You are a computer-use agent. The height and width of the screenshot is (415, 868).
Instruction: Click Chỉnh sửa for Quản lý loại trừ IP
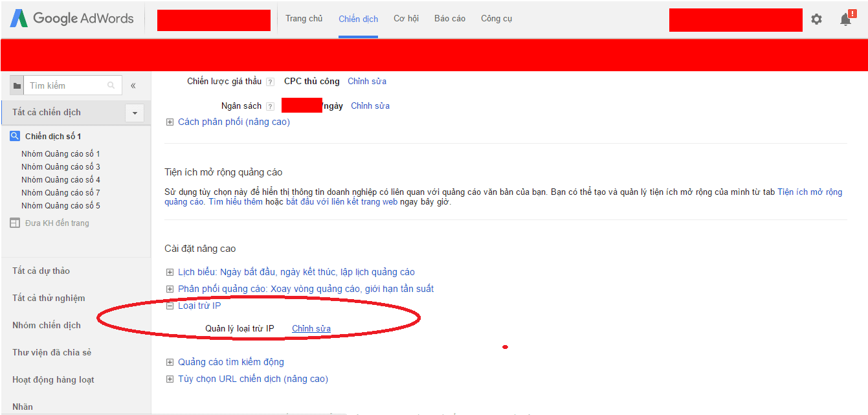(x=311, y=328)
